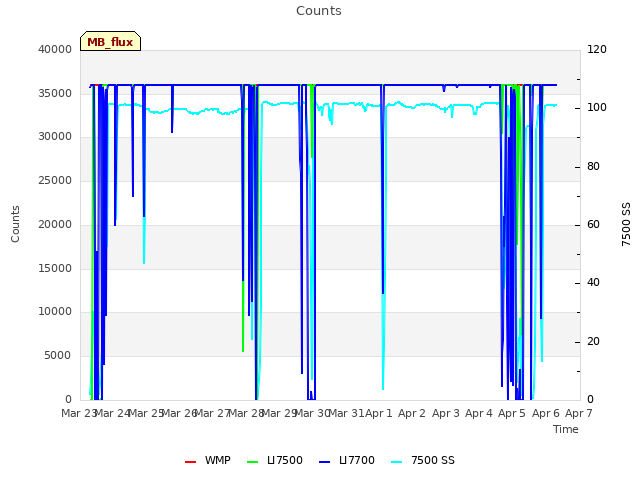
Task: Click the 100 tick on right axis
Action: (597, 108)
